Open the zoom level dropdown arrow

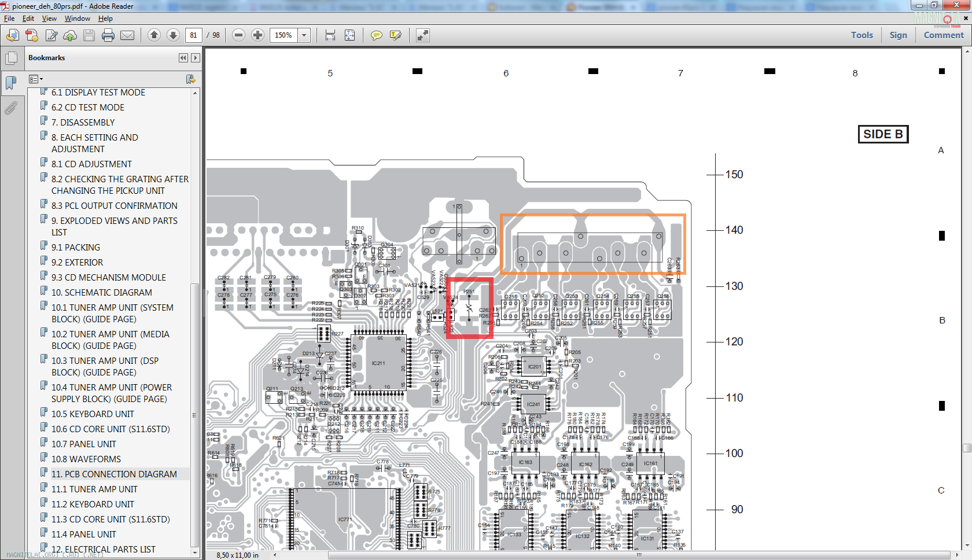[304, 35]
